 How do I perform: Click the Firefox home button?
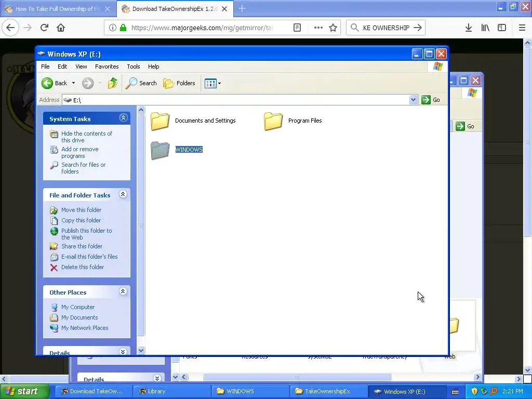click(x=61, y=28)
